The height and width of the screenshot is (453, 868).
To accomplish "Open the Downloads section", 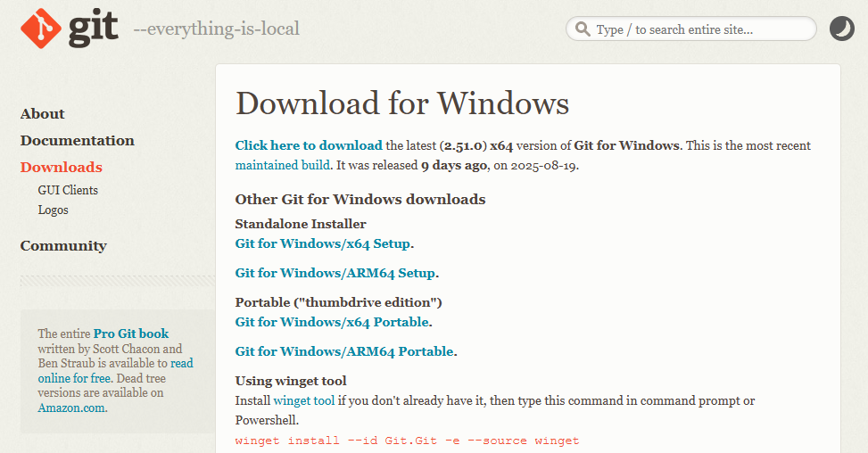I will tap(62, 167).
